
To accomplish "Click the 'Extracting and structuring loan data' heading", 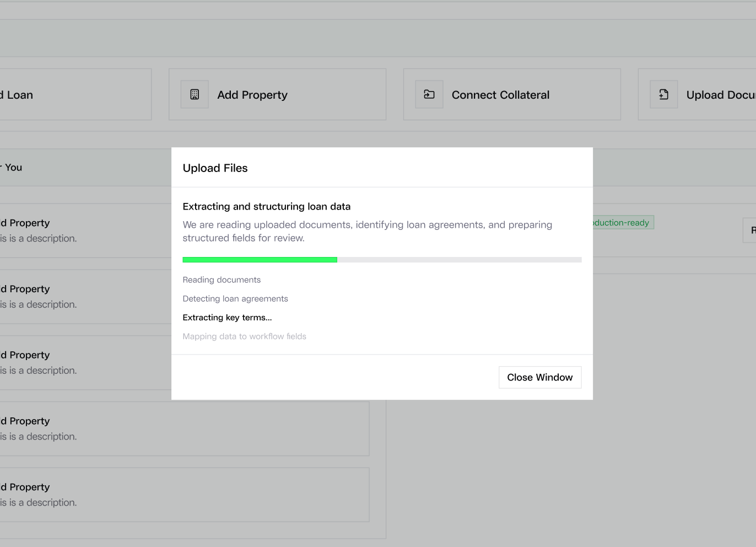I will [267, 206].
